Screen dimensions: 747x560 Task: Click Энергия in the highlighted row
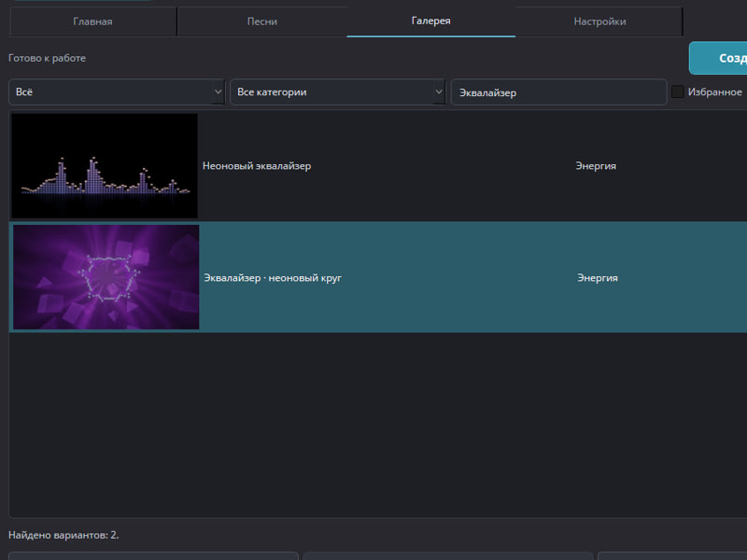[598, 277]
